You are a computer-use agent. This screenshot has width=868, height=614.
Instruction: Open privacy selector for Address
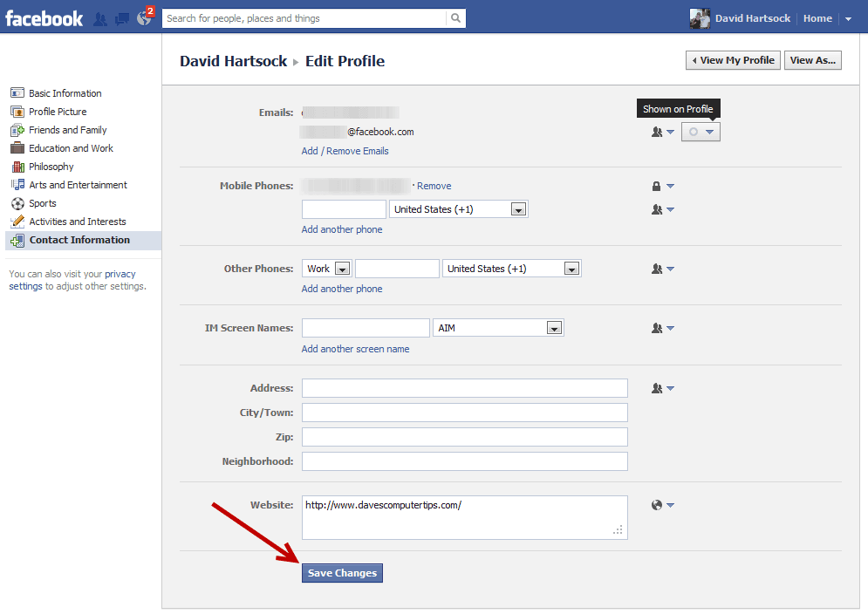tap(662, 388)
